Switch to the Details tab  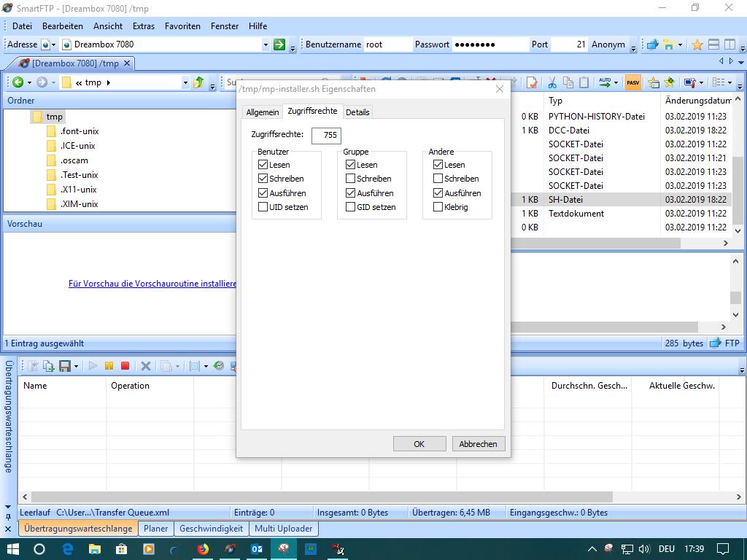357,112
